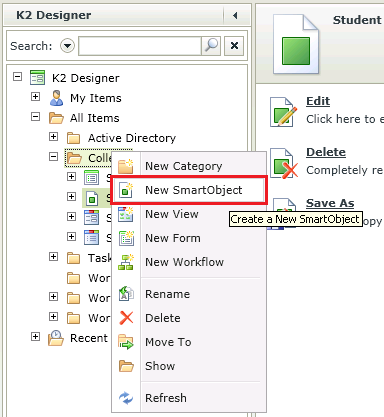384x417 pixels.
Task: Choose Move To from context menu
Action: coord(189,342)
